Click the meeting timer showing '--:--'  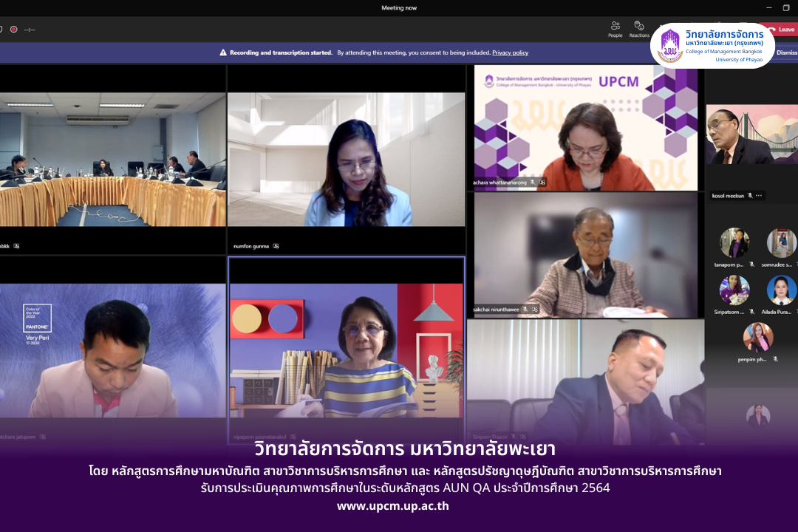[x=30, y=30]
